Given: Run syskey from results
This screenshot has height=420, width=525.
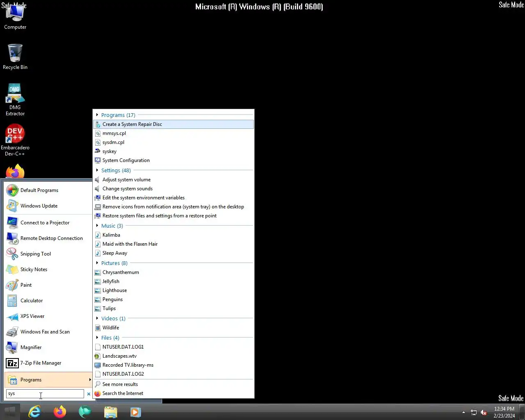Looking at the screenshot, I should pos(173,151).
